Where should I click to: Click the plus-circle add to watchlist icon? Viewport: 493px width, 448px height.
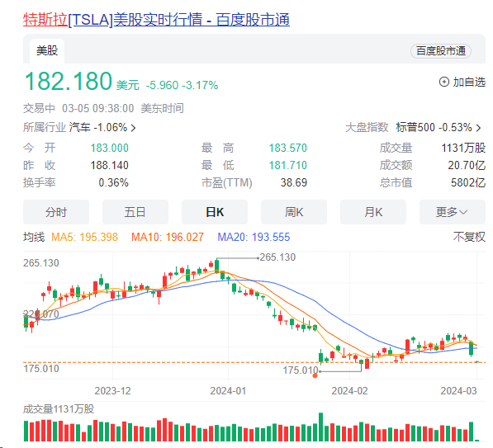click(x=444, y=82)
